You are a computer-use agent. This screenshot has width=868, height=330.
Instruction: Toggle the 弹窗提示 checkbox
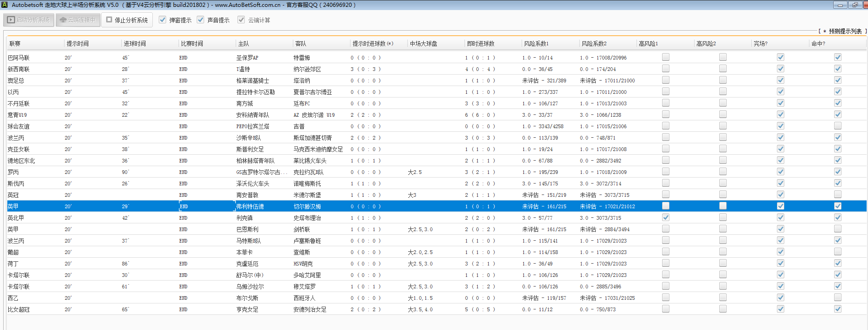click(162, 20)
